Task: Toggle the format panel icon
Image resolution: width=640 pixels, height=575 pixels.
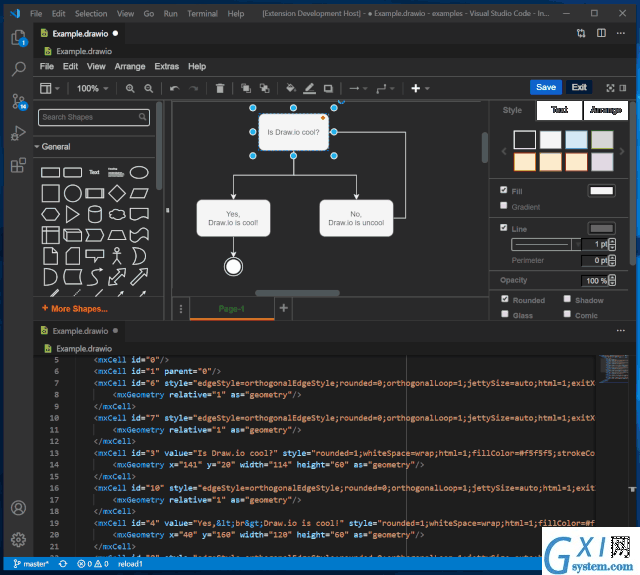Action: click(623, 88)
